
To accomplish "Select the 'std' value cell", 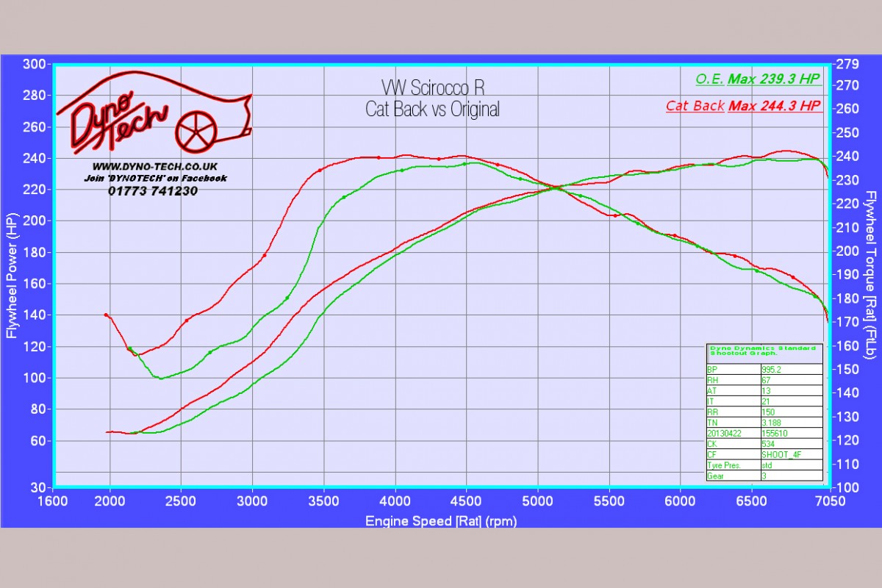I will [792, 465].
